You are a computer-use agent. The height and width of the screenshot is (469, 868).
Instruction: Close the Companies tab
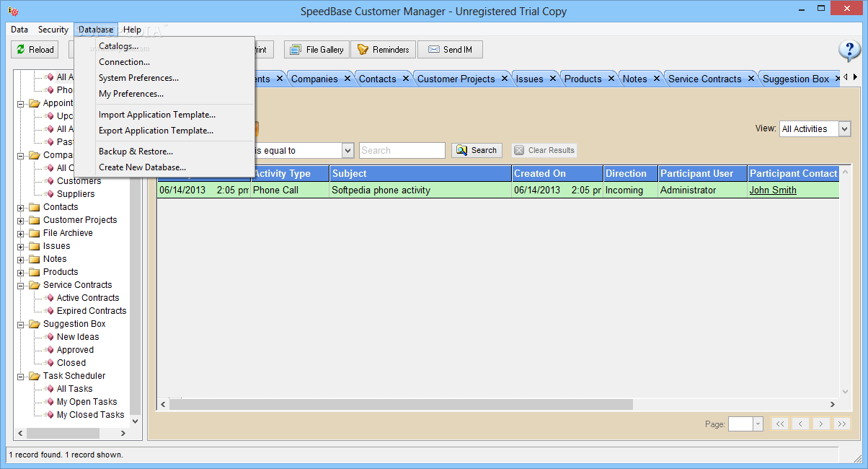click(347, 78)
